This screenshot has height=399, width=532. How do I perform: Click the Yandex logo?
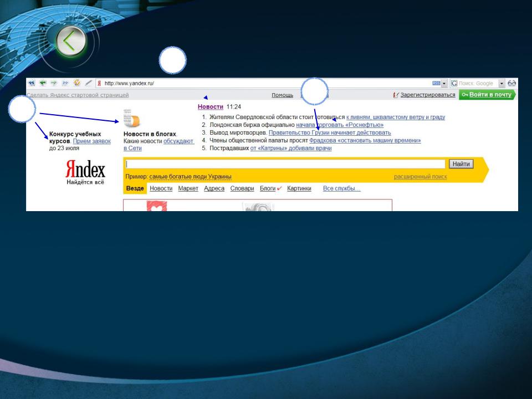[85, 169]
